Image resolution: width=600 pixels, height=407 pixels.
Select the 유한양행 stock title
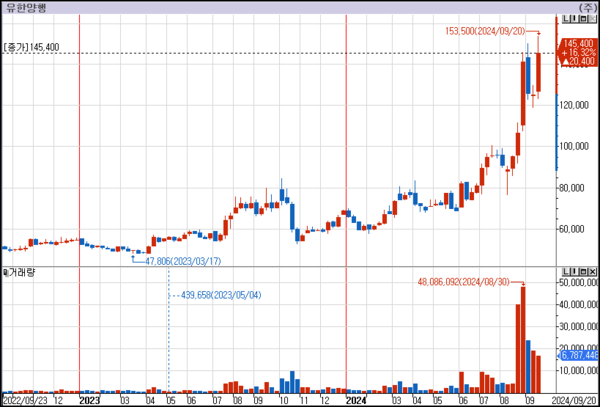22,7
